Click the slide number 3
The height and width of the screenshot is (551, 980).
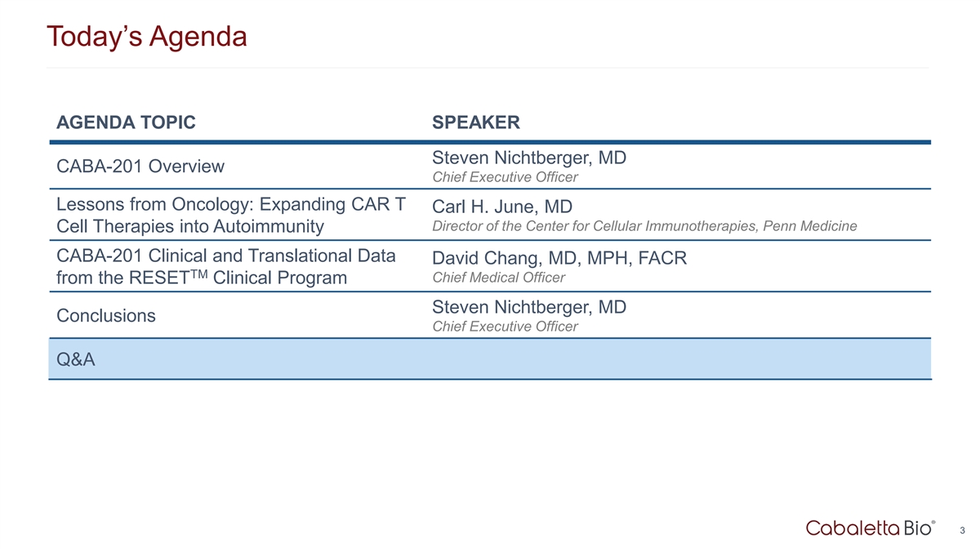point(964,530)
